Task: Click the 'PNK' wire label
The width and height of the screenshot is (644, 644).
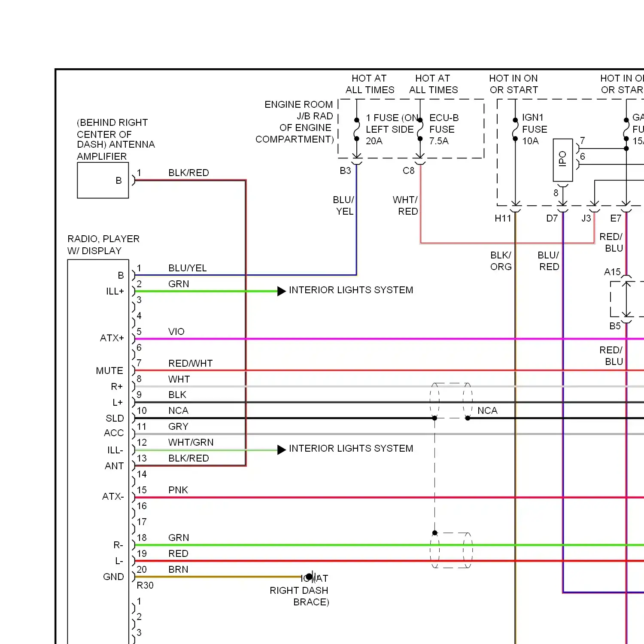Action: (x=178, y=490)
